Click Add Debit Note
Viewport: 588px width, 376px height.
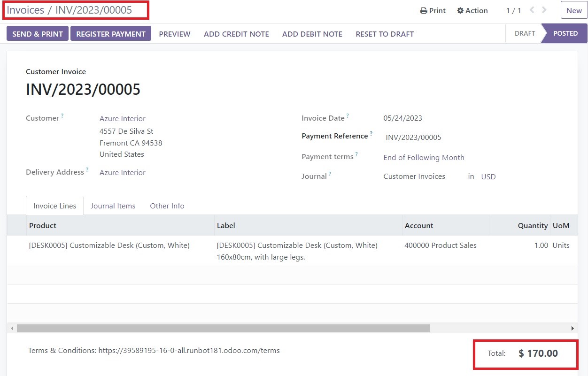[312, 34]
